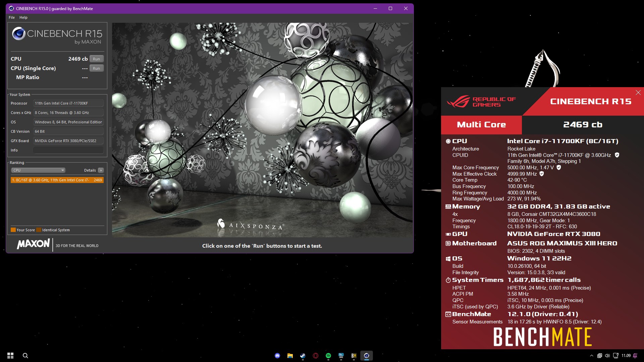Open the volume control in tray
Image resolution: width=644 pixels, height=362 pixels.
(607, 356)
